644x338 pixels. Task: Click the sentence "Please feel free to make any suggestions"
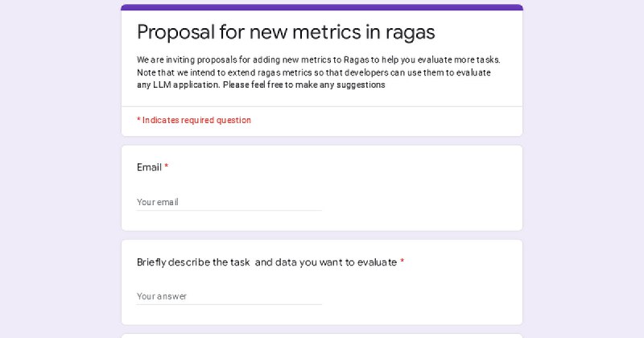tap(304, 84)
